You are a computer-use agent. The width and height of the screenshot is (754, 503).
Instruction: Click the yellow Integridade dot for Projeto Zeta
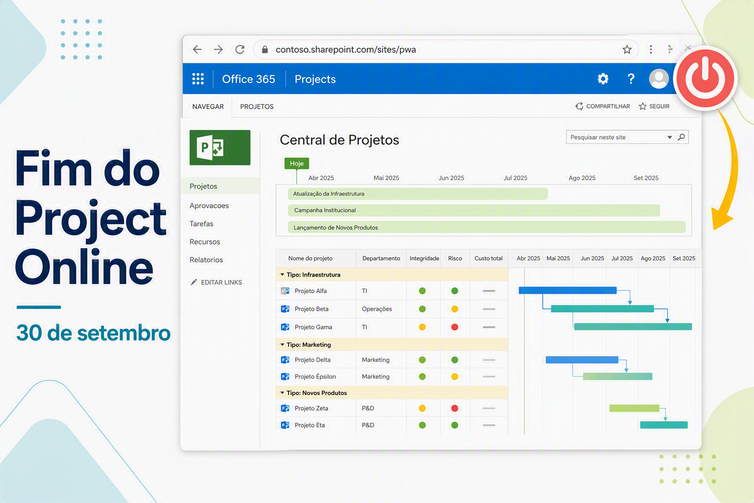point(422,408)
